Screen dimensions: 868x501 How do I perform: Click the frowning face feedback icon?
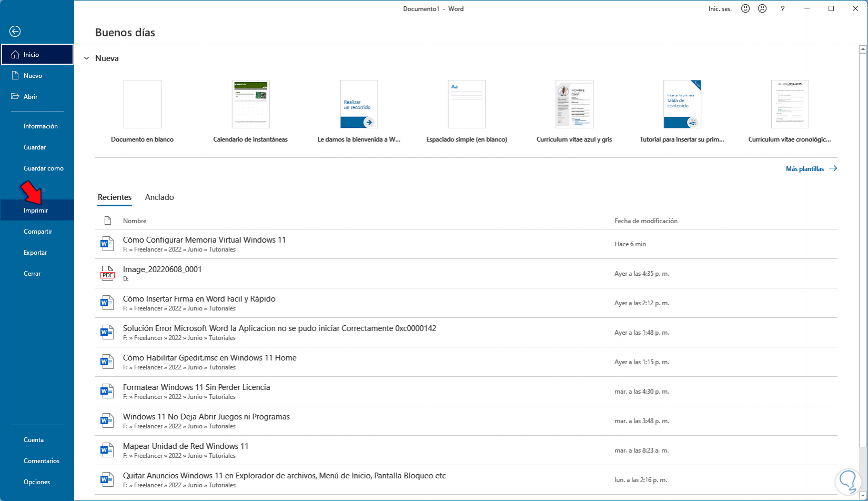(x=762, y=9)
